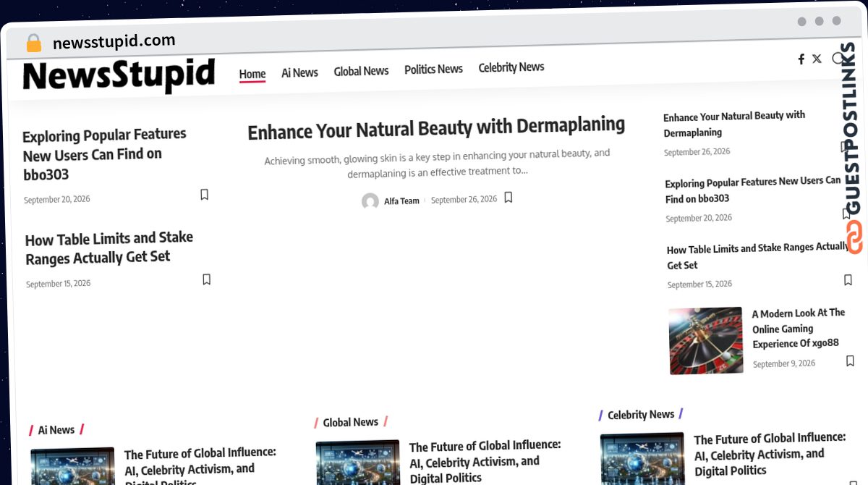Open Future of Global Influence under Global News
Image resolution: width=868 pixels, height=485 pixels.
pyautogui.click(x=485, y=461)
